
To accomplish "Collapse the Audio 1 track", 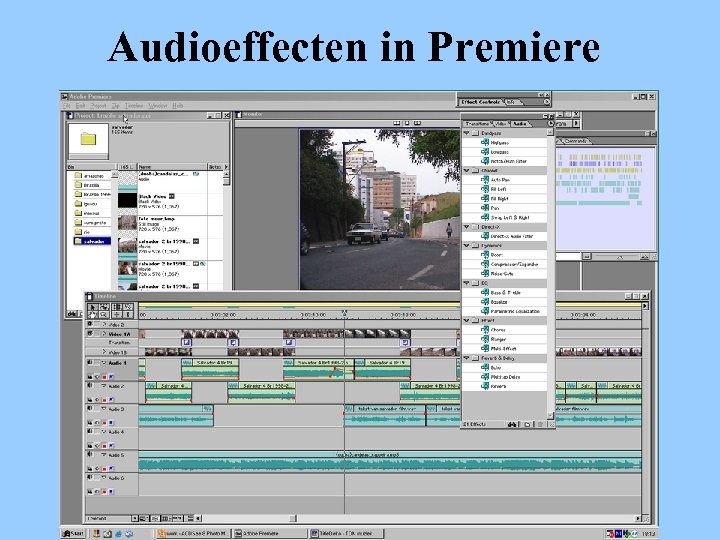I will coord(104,363).
